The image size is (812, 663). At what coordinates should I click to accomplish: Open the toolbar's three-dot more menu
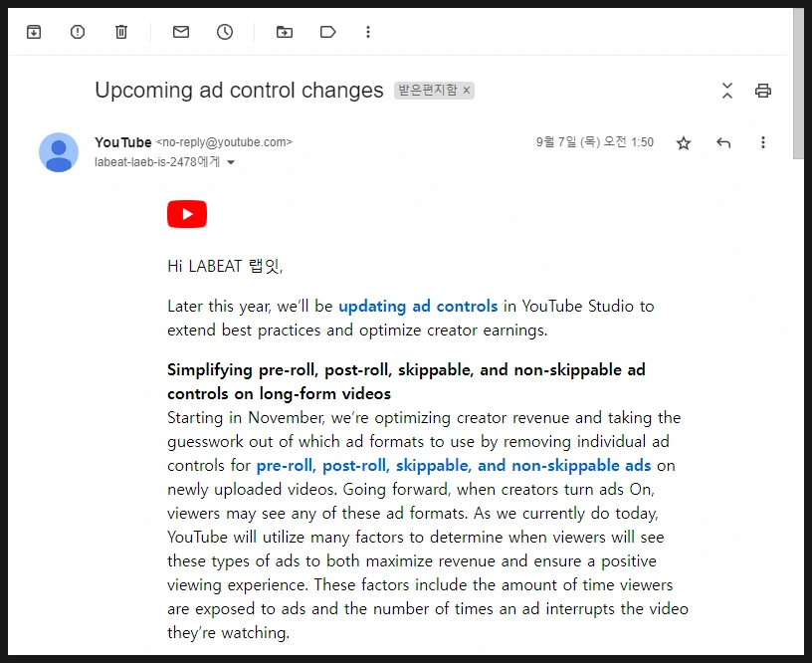[368, 32]
